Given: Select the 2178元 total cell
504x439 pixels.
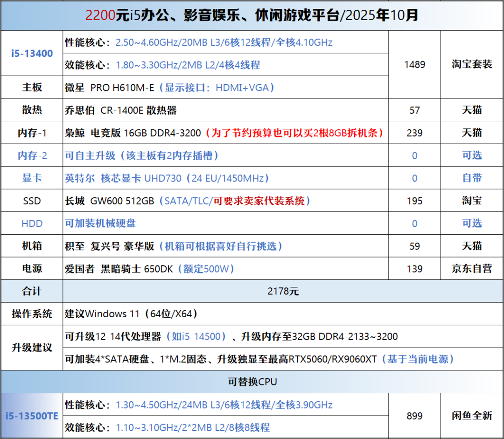Looking at the screenshot, I should 283,292.
